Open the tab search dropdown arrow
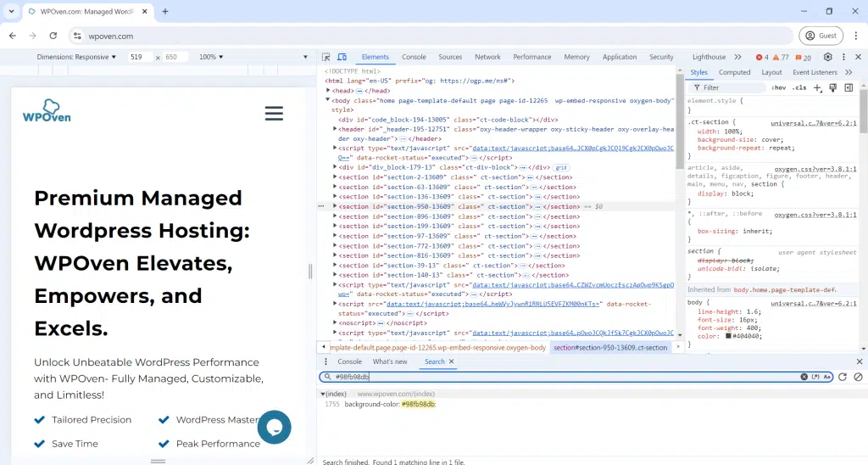This screenshot has height=465, width=868. 11,11
